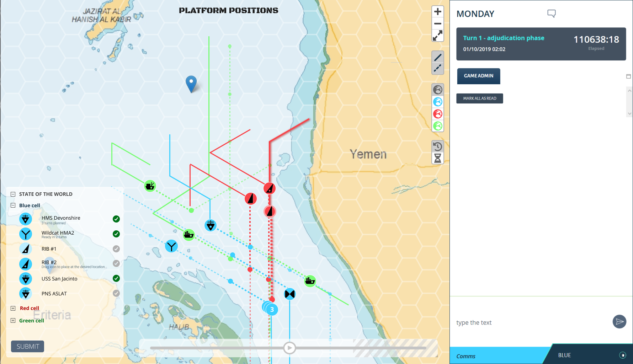Click the turn timeline slider play handle

tap(289, 348)
